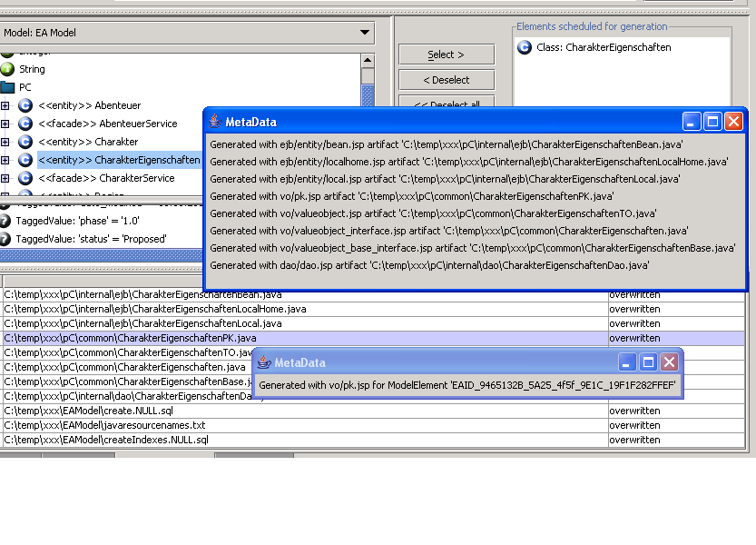The width and height of the screenshot is (756, 545).
Task: Click the valueobject_interface.jsp artifact line
Action: pos(449,232)
